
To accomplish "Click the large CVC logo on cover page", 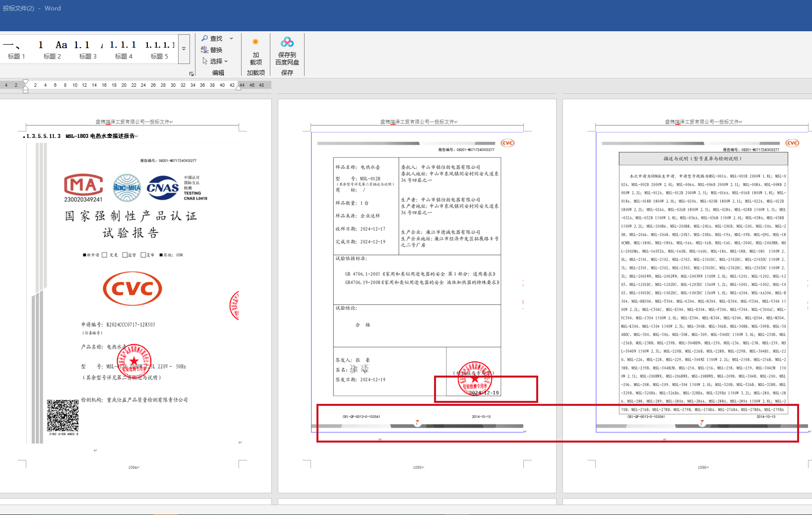I will 132,288.
